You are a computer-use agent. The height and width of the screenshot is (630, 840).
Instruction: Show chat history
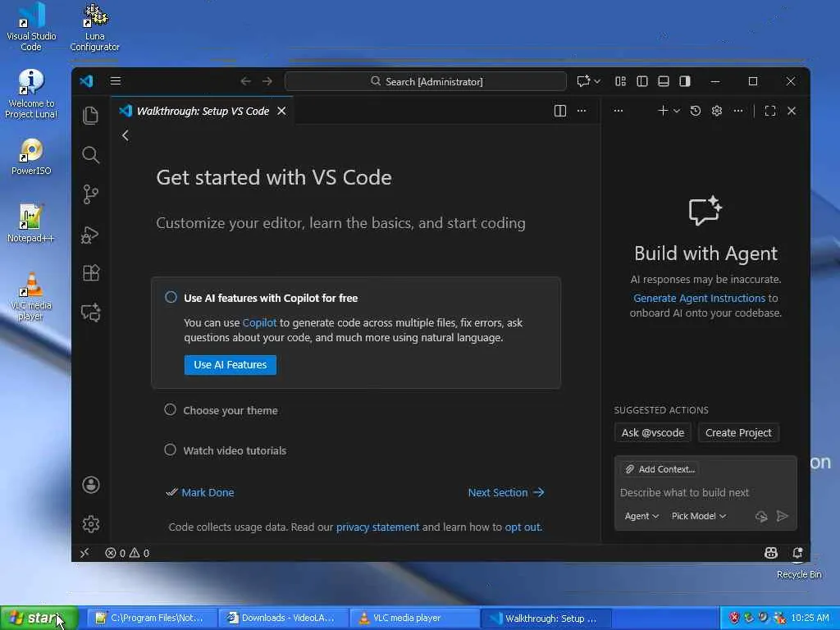696,111
